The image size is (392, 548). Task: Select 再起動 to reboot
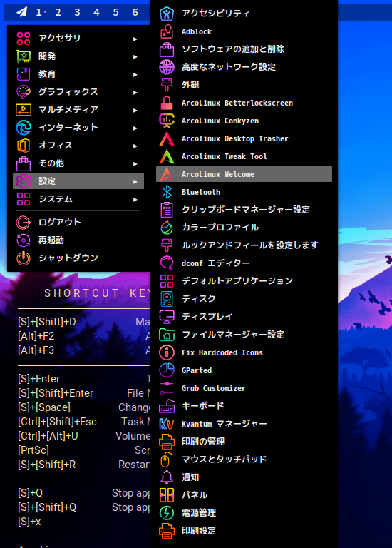(78, 240)
